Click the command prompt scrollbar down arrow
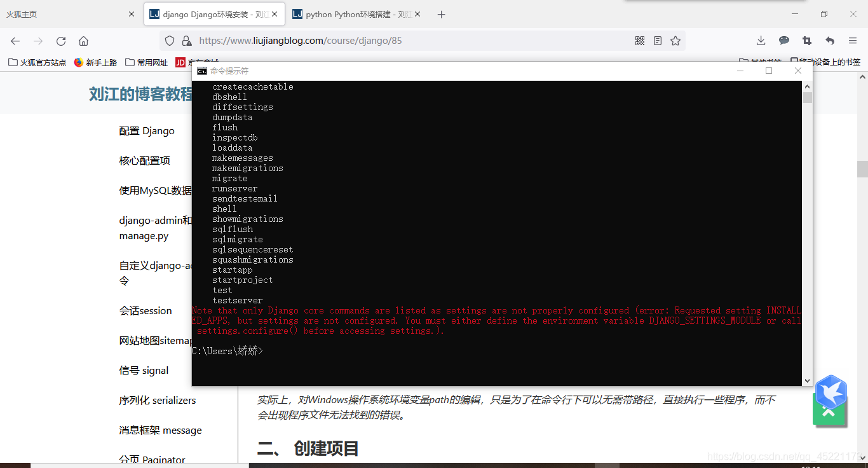Viewport: 868px width, 468px height. (x=807, y=380)
